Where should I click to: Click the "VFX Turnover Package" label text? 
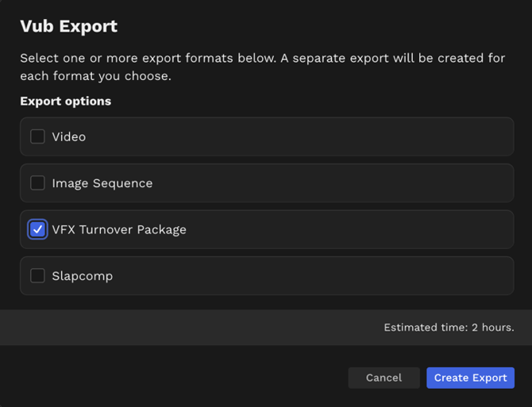[x=119, y=229]
